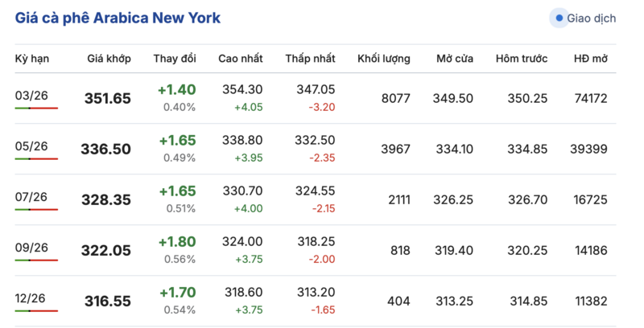Viewport: 644px width, 328px height.
Task: Select the 07/26 contract term
Action: [31, 197]
